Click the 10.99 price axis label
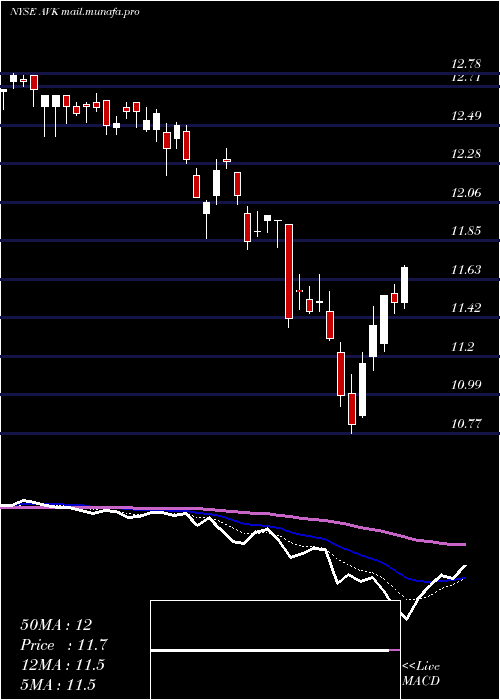Viewport: 500px width, 700px height. pyautogui.click(x=466, y=385)
